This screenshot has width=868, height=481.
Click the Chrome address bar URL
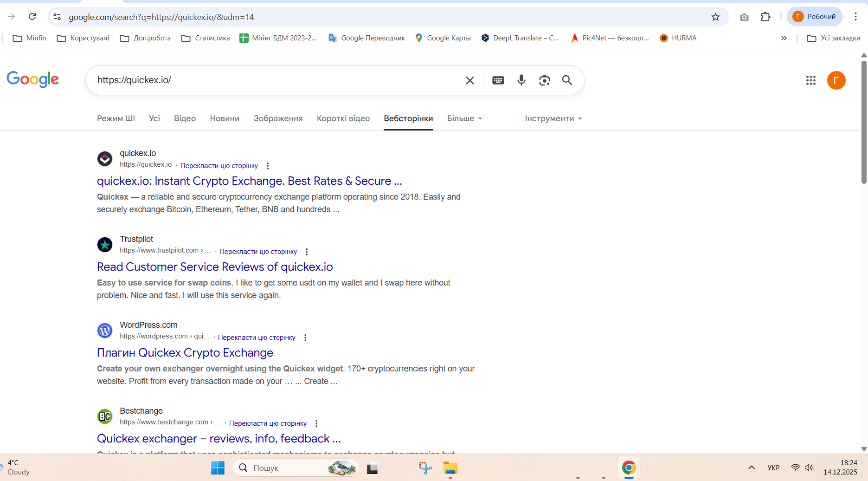pyautogui.click(x=161, y=17)
